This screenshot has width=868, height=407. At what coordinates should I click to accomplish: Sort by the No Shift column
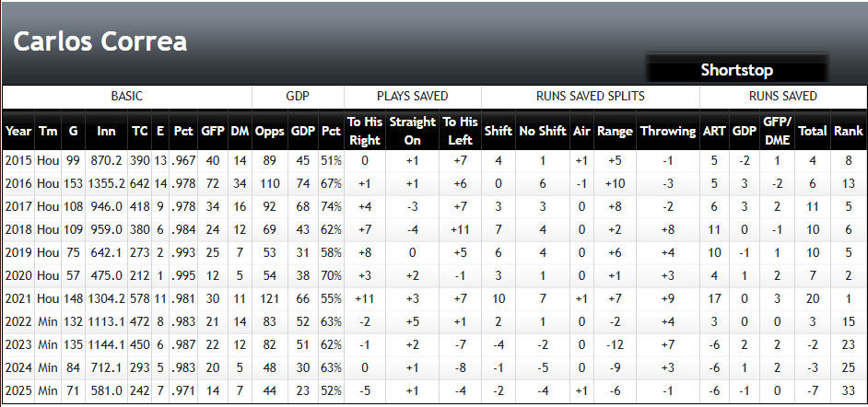tap(542, 131)
